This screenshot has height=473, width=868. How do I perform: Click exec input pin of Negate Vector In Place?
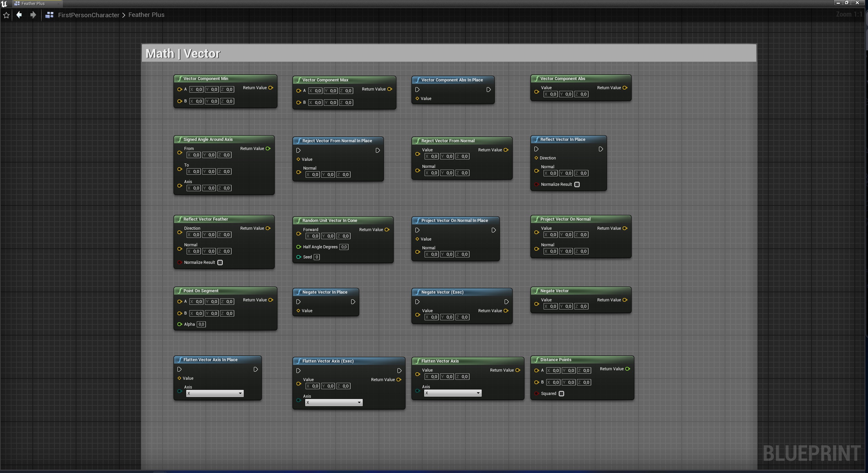click(x=298, y=301)
